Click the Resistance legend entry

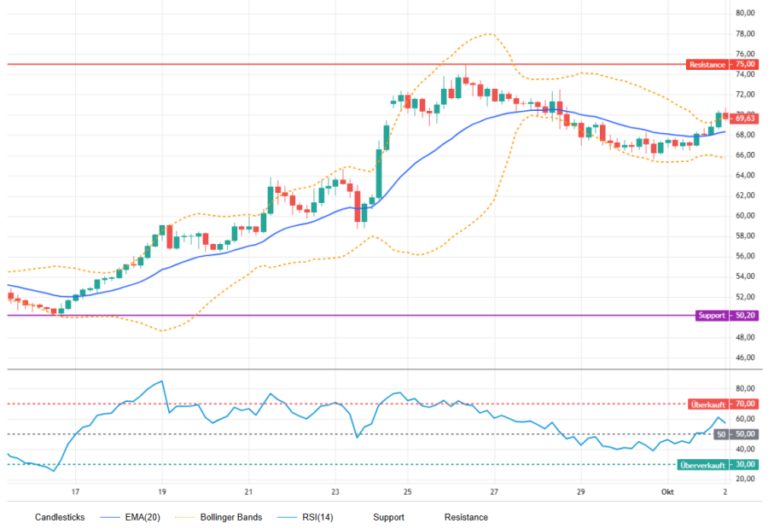pyautogui.click(x=466, y=517)
